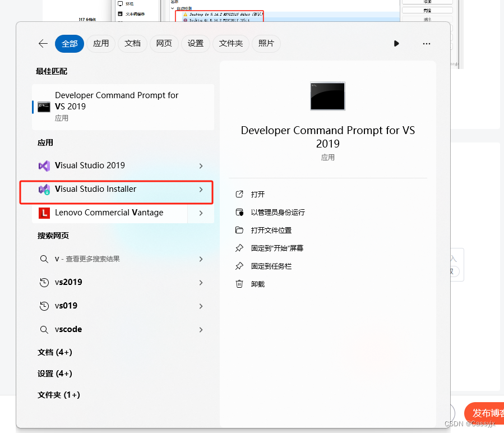This screenshot has height=433, width=504.
Task: Open the 设置 (4+) results group
Action: pyautogui.click(x=54, y=374)
